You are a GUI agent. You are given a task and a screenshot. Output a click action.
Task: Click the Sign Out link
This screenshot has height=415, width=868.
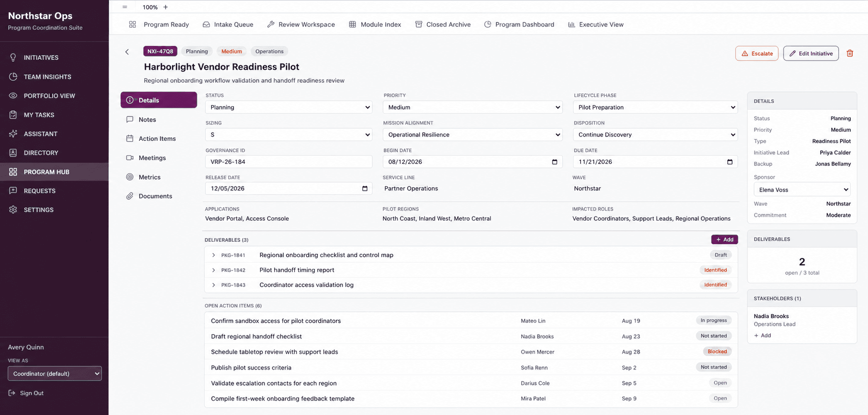26,393
